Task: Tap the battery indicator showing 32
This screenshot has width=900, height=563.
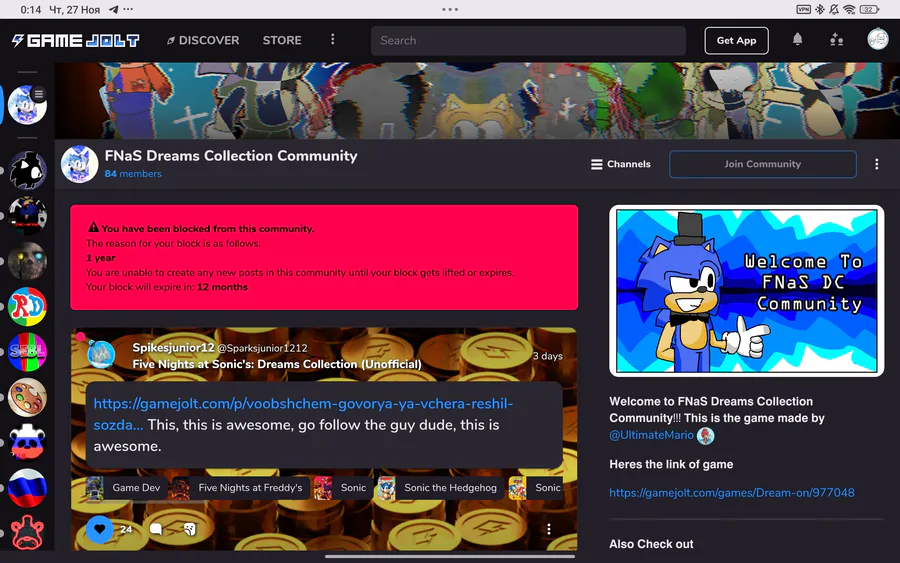Action: (869, 9)
